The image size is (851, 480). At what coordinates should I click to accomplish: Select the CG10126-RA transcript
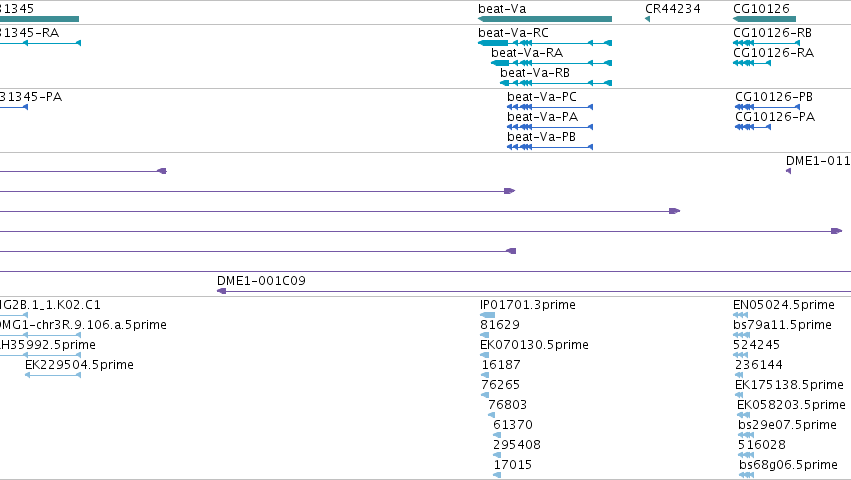[752, 63]
